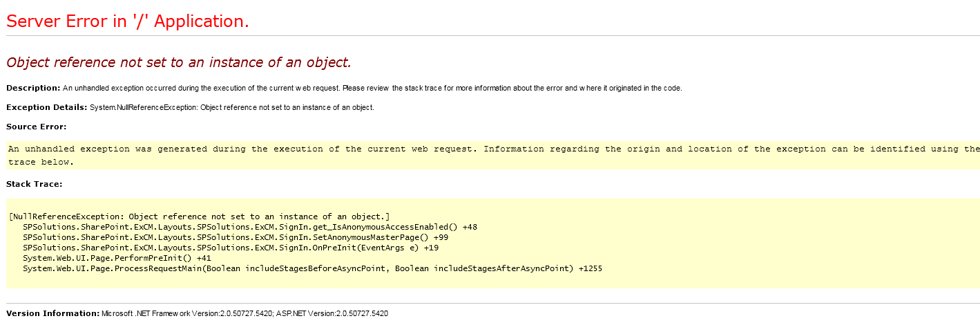Click the 'Server Error in '/' Application' heading
Viewport: 980px width, 323px height.
(x=128, y=21)
